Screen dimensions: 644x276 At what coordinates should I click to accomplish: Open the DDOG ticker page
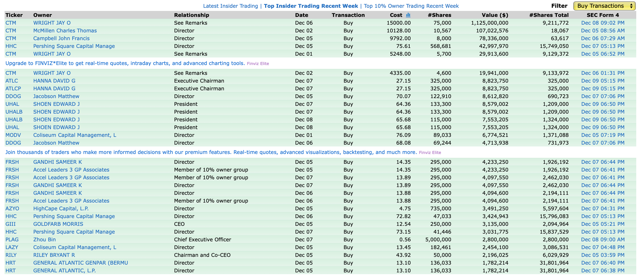13,96
